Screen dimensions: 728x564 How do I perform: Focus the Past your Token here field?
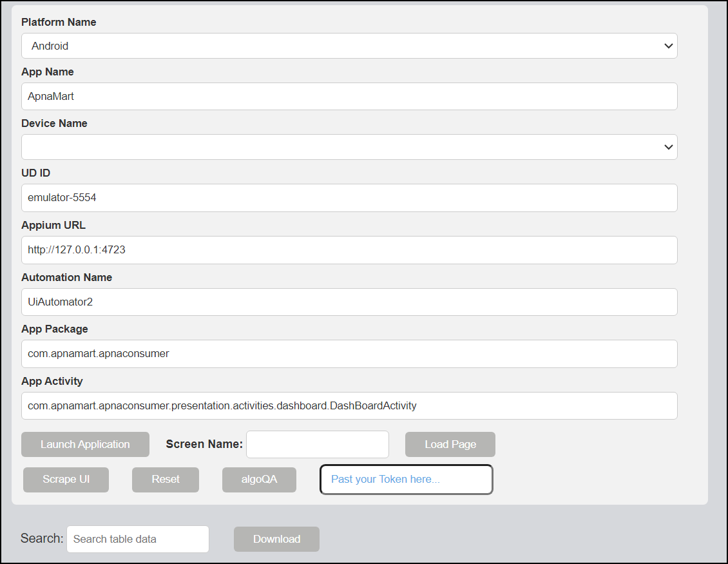tap(407, 480)
